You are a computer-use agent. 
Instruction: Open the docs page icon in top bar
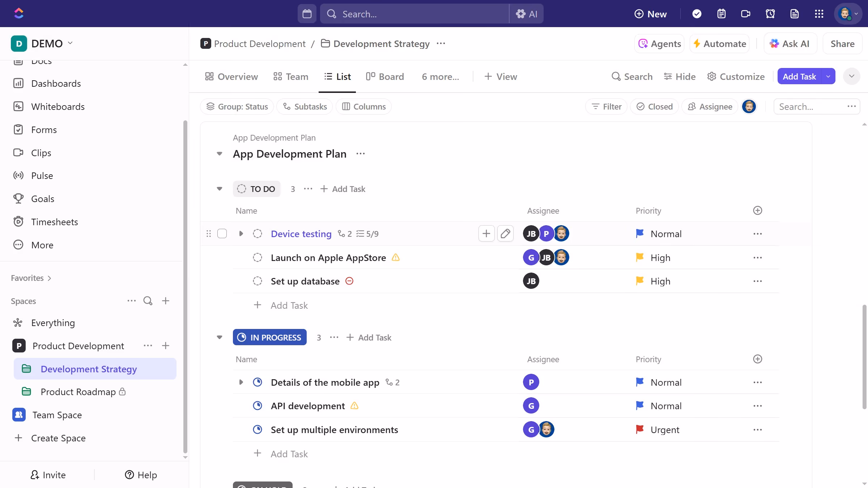[x=794, y=14]
